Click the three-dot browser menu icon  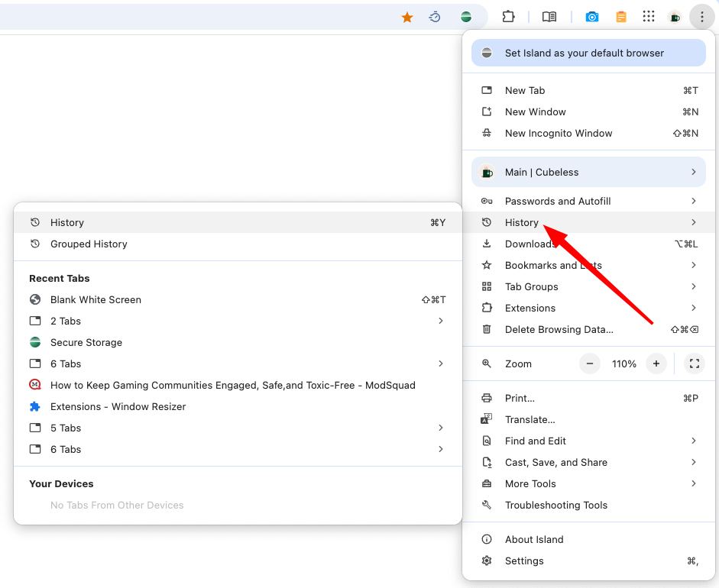point(701,17)
